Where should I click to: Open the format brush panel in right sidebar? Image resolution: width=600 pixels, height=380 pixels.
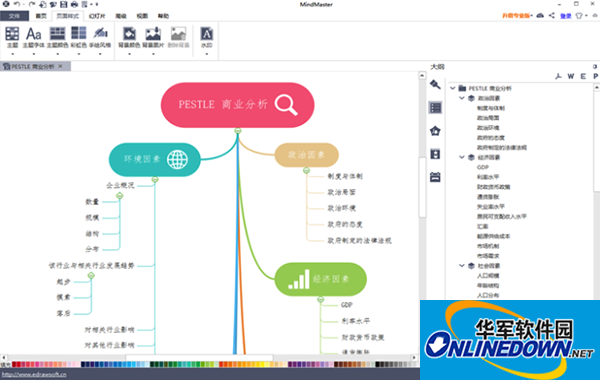(435, 84)
